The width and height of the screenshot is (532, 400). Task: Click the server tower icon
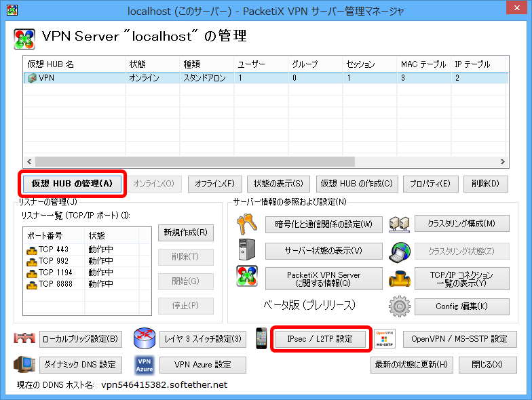pos(247,249)
